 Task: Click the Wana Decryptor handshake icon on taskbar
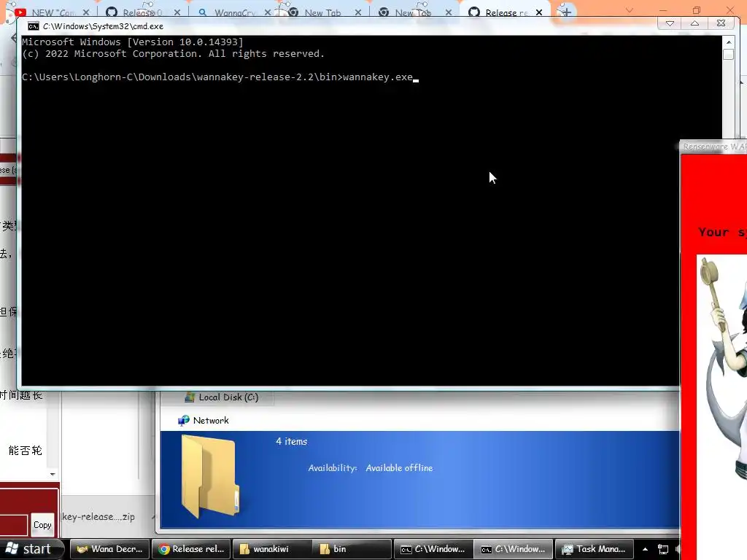(82, 549)
